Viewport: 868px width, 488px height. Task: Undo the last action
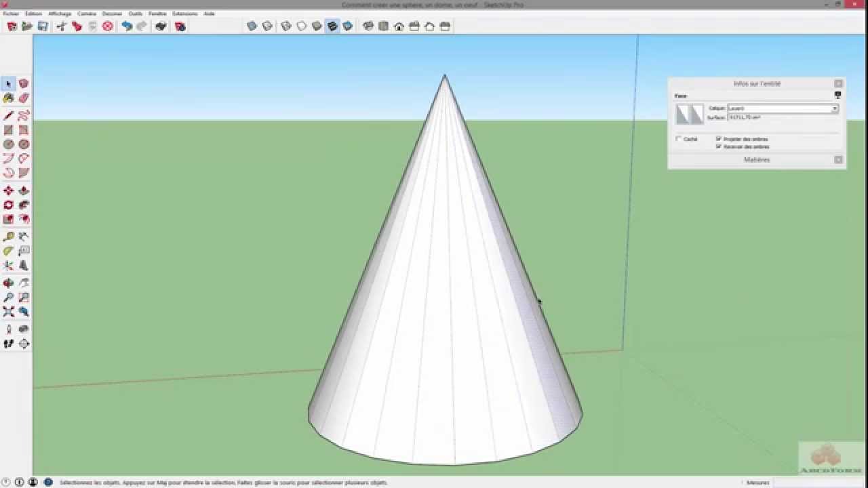pyautogui.click(x=126, y=26)
